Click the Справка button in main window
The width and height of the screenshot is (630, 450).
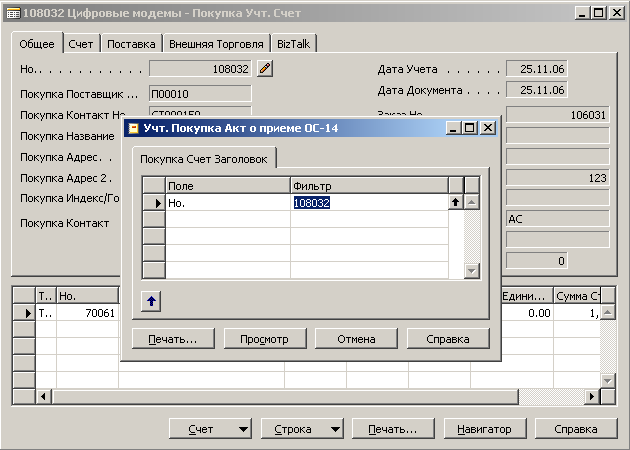tap(576, 429)
